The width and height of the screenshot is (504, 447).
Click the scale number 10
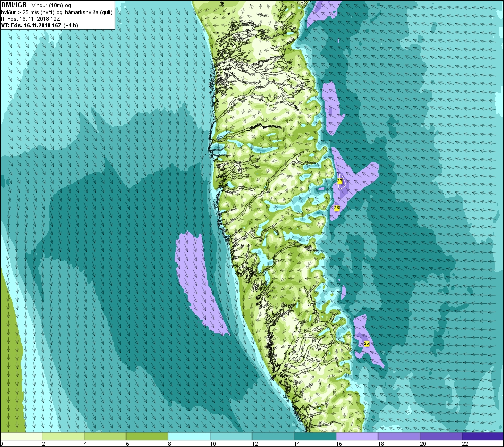tap(213, 444)
